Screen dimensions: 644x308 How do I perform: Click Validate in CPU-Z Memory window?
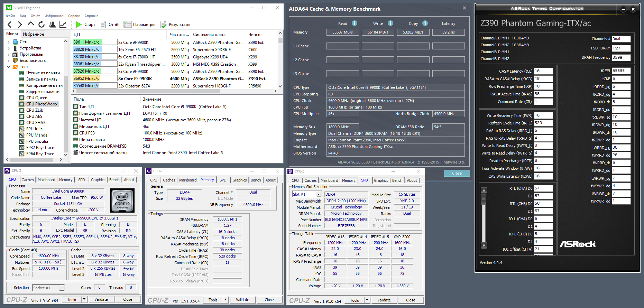(242, 300)
